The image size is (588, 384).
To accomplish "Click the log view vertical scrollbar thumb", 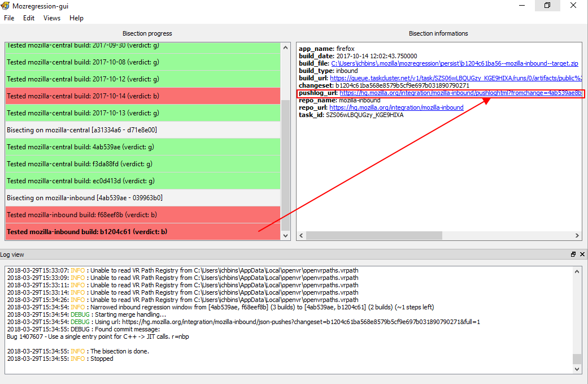I will coord(577,359).
